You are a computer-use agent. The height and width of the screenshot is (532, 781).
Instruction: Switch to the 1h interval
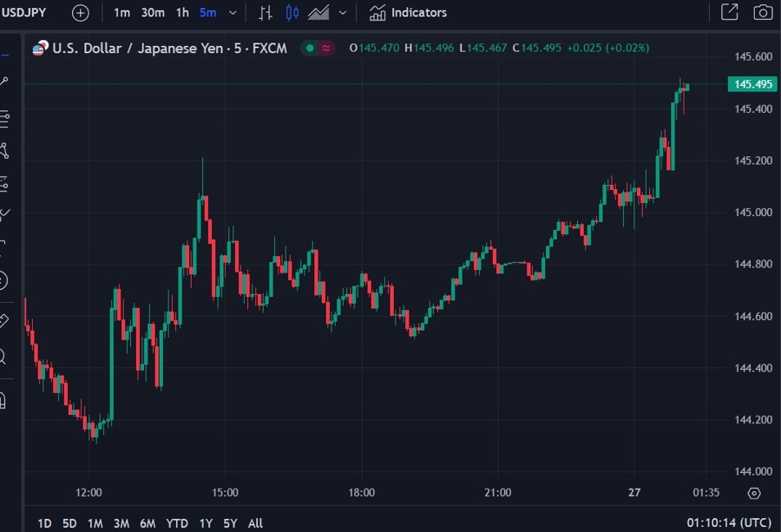(x=181, y=12)
